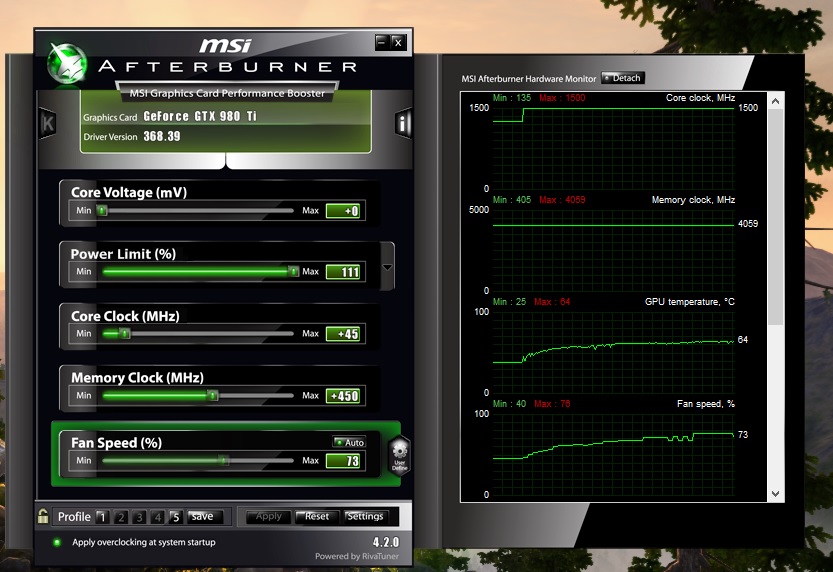The image size is (833, 572).
Task: Click the GPU temperature graph title
Action: tap(690, 302)
